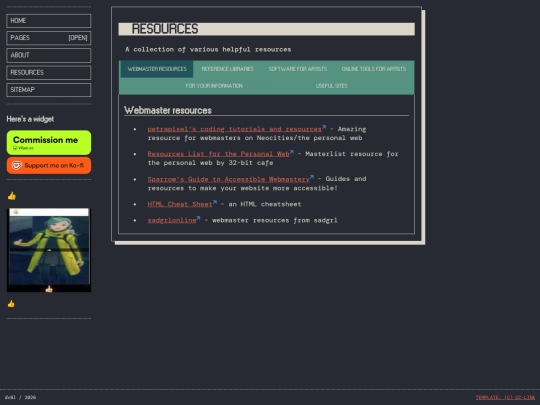Open the TEMPLATE footer link

505,397
